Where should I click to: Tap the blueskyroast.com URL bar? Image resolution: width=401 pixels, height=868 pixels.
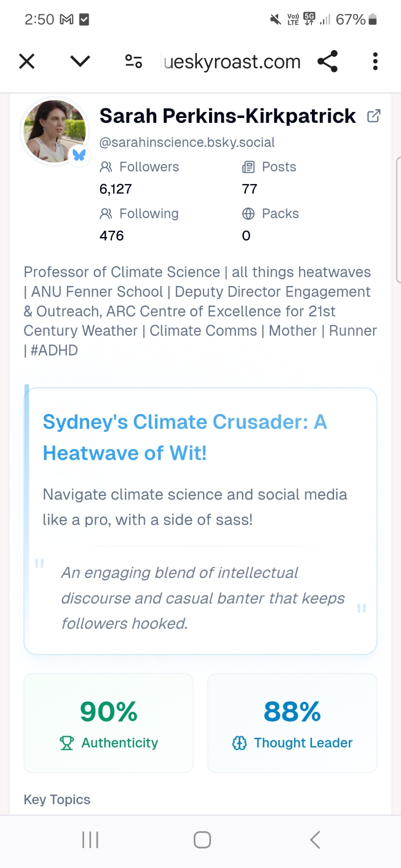[232, 62]
